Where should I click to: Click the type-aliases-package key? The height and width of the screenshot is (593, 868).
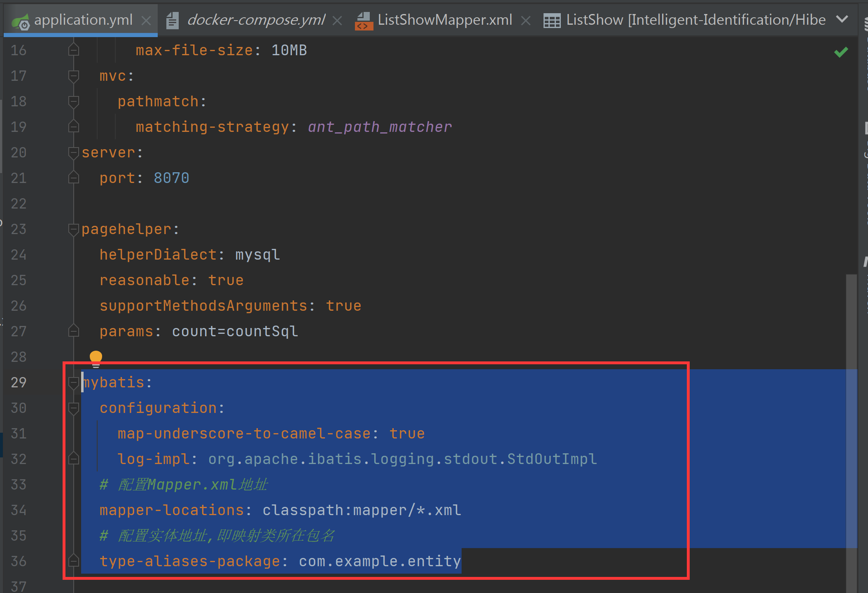click(x=190, y=561)
